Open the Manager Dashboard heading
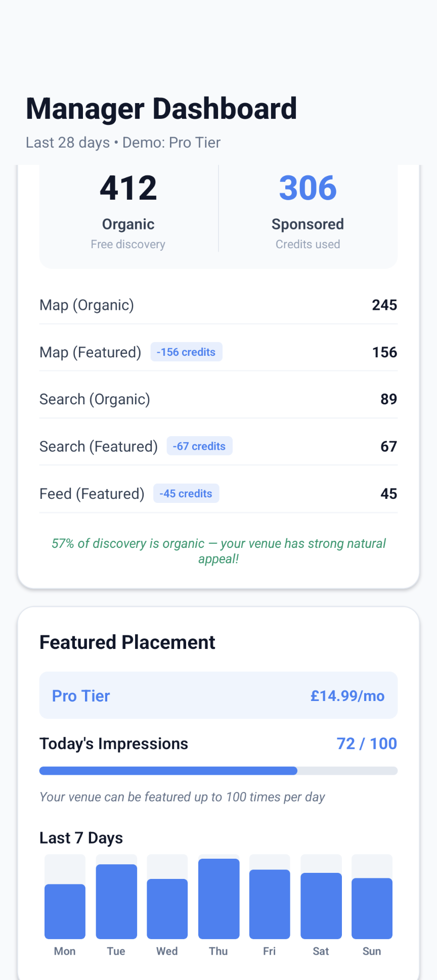The width and height of the screenshot is (437, 980). pyautogui.click(x=161, y=108)
